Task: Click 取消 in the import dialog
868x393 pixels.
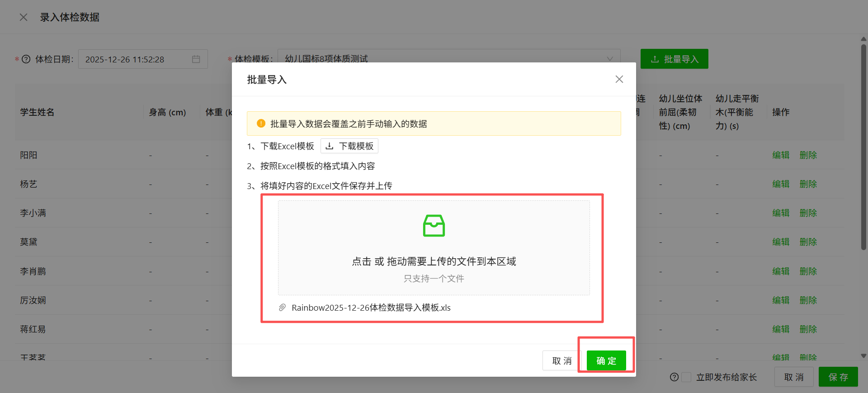Action: [x=562, y=360]
